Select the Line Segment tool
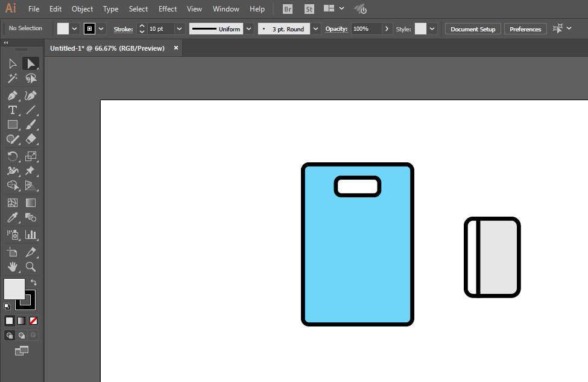The height and width of the screenshot is (382, 588). tap(31, 110)
